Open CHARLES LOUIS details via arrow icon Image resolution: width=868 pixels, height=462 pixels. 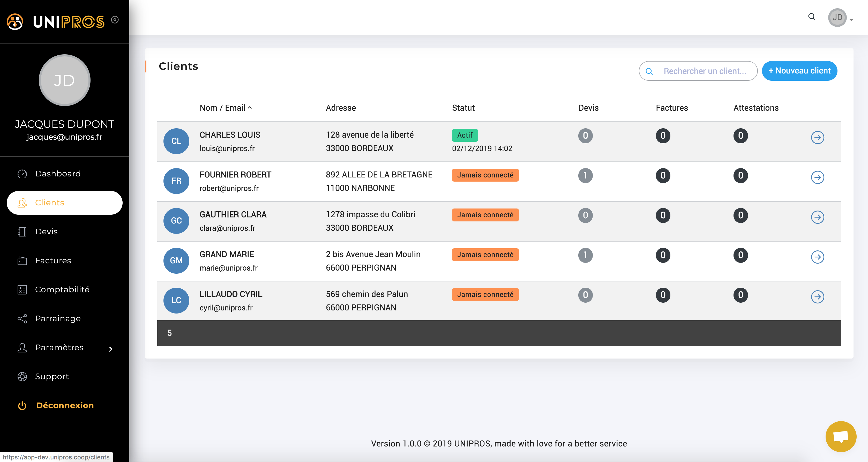818,138
